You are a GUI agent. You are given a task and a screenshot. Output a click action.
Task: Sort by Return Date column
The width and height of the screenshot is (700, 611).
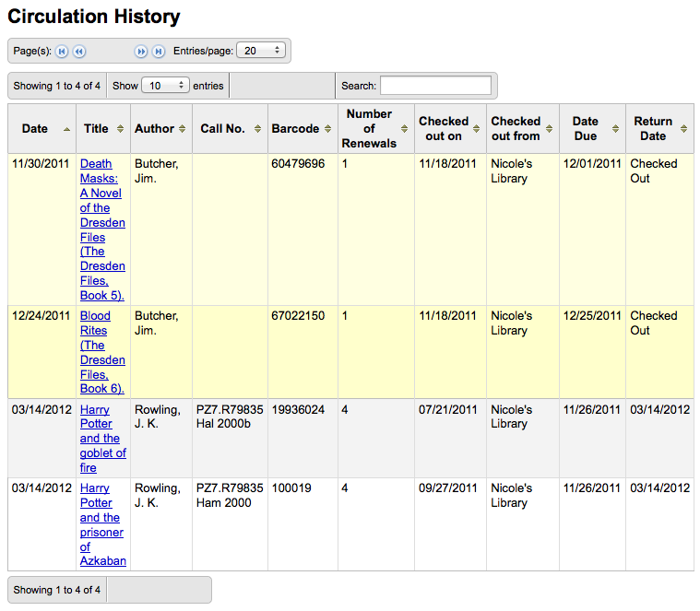pos(659,129)
